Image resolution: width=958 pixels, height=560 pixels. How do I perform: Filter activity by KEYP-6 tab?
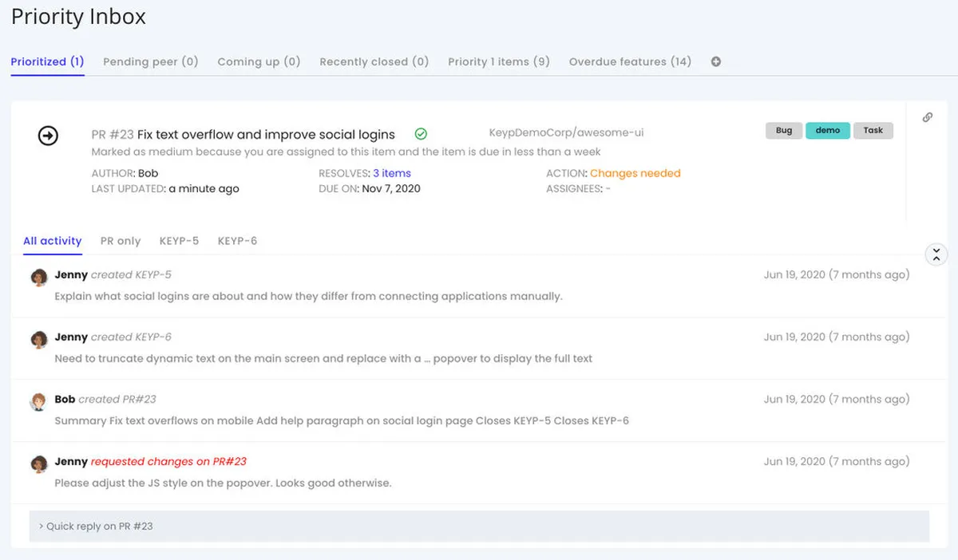[x=237, y=241]
